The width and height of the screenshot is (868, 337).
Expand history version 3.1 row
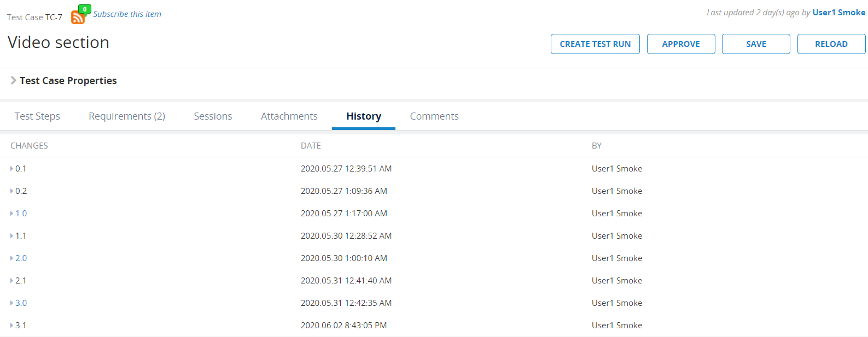12,326
